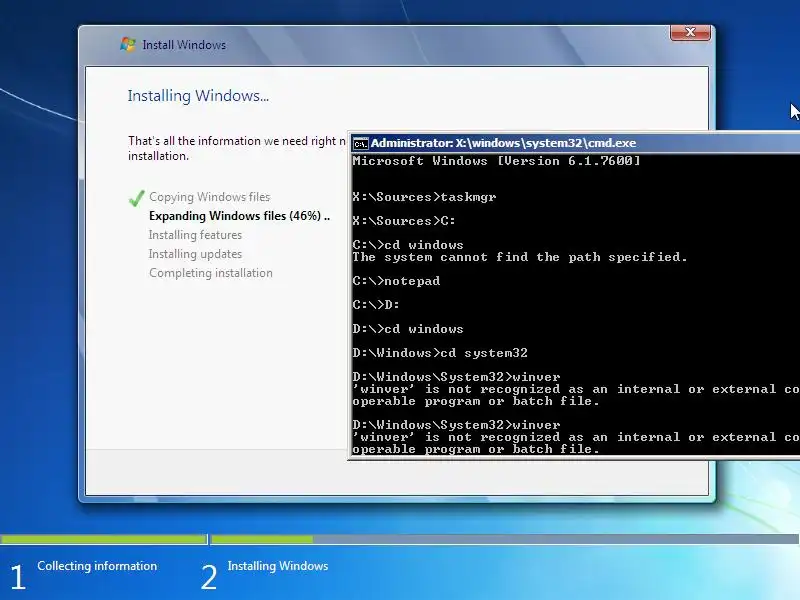Click the completed stage 1 progress bar
Viewport: 800px width, 600px height.
tap(104, 539)
